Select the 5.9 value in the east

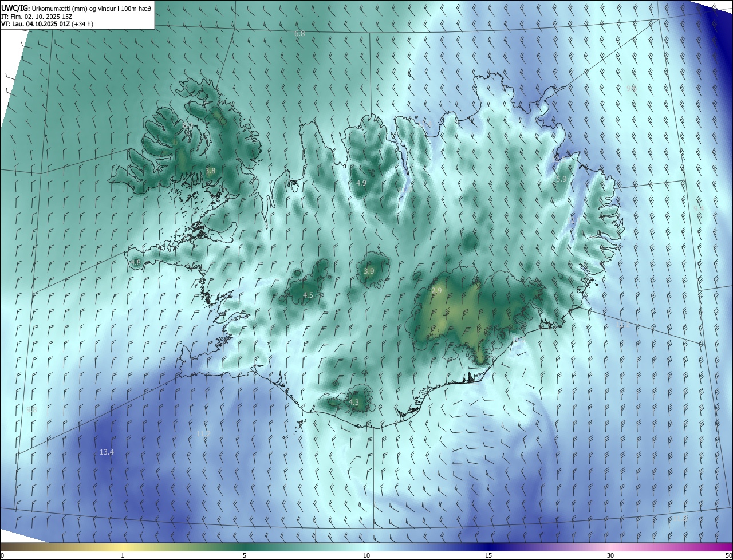click(561, 179)
